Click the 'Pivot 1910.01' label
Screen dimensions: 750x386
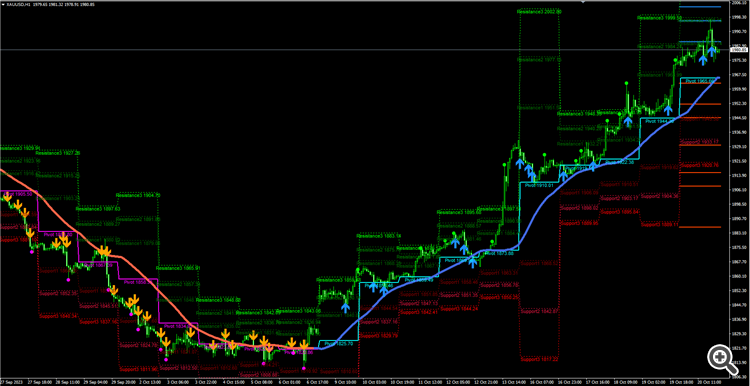[539, 185]
